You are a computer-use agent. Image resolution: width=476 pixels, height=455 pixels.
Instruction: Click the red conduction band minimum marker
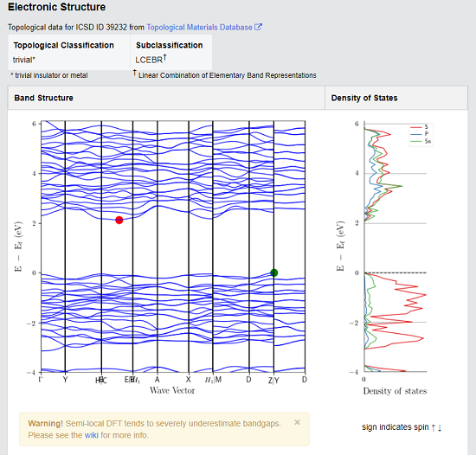[x=119, y=221]
